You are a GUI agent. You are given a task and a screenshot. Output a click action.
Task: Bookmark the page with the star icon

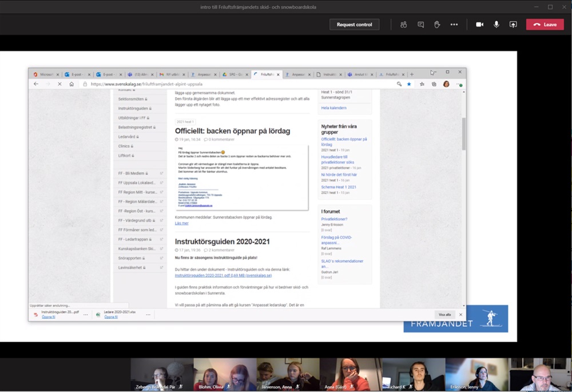pos(409,84)
